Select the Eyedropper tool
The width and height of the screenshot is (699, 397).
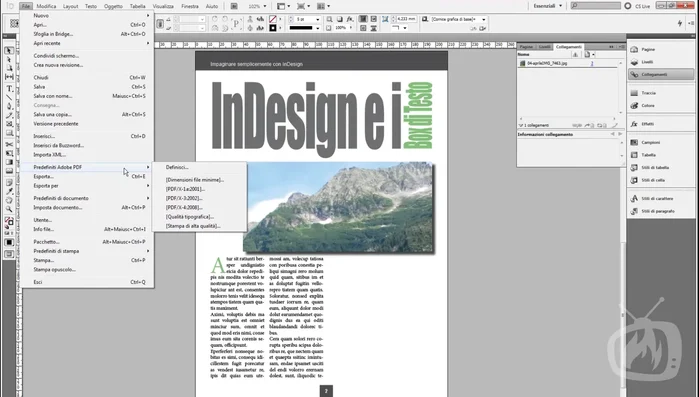(x=9, y=191)
